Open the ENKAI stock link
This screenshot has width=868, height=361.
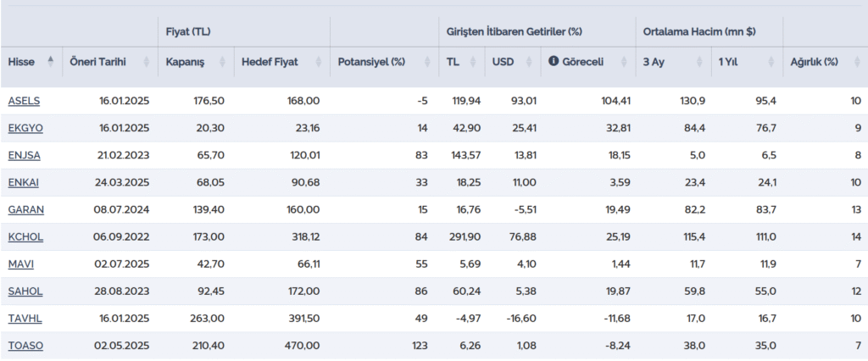[x=23, y=183]
